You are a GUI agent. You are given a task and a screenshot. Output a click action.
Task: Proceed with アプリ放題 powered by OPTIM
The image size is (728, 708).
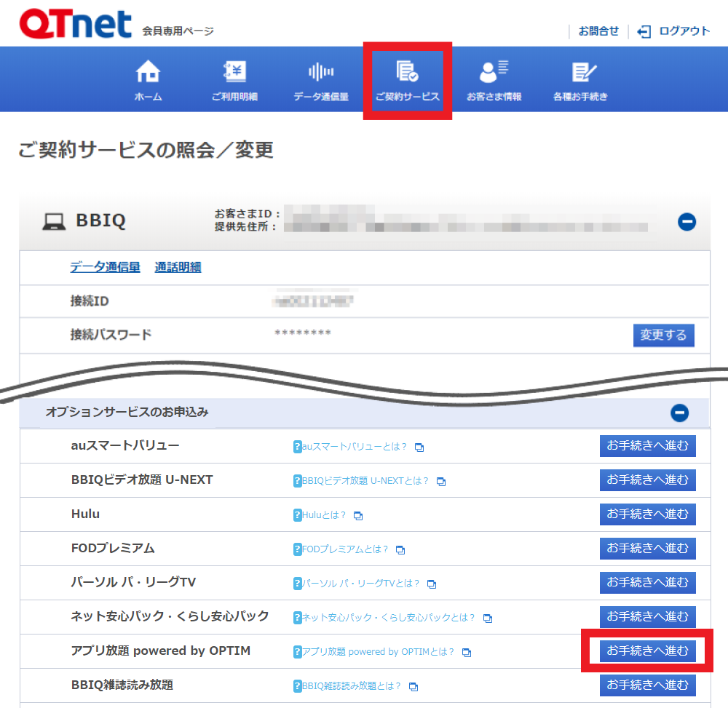(647, 651)
